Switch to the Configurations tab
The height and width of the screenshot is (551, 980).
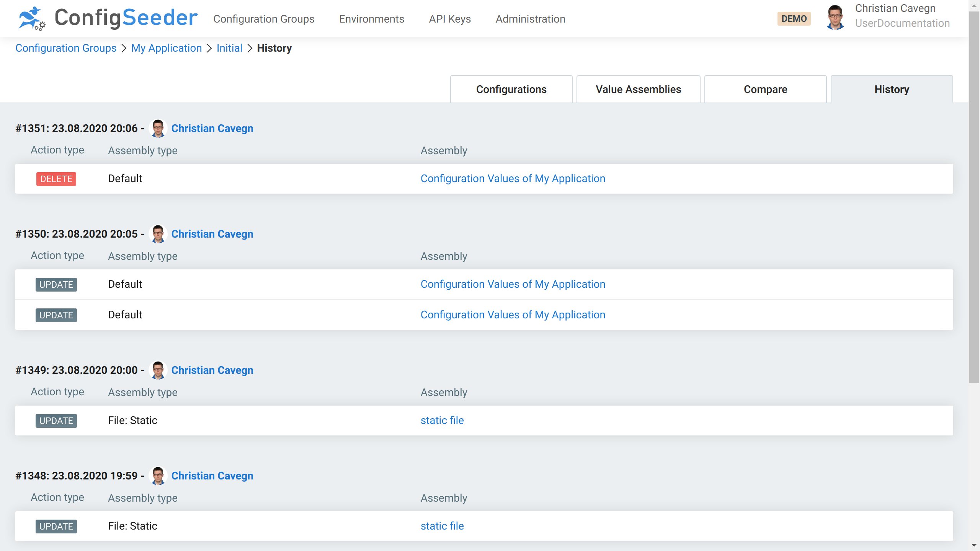pos(511,89)
